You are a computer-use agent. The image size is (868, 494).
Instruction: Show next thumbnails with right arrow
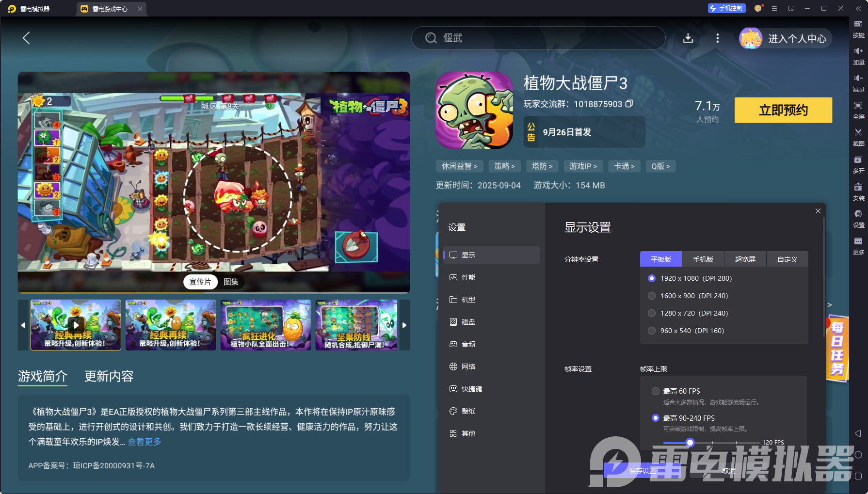pyautogui.click(x=404, y=325)
